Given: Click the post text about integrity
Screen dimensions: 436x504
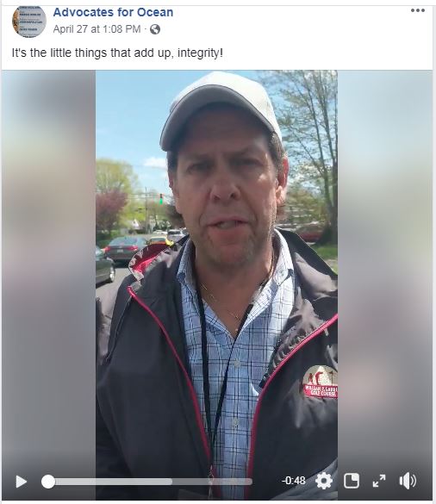Looking at the screenshot, I should coord(117,53).
